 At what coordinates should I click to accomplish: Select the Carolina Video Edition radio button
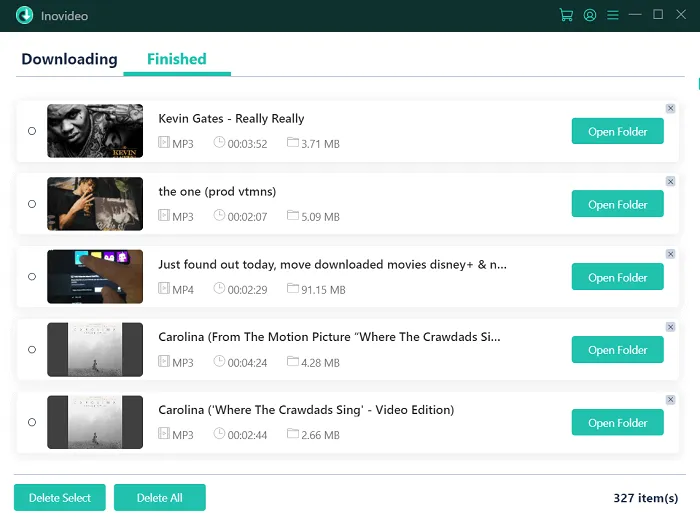[x=32, y=423]
